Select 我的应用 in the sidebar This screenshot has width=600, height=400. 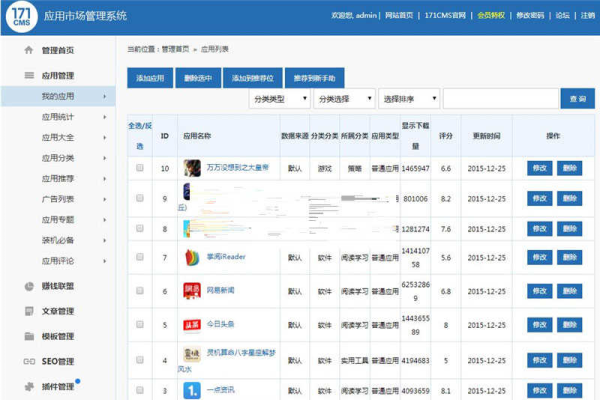(x=58, y=96)
